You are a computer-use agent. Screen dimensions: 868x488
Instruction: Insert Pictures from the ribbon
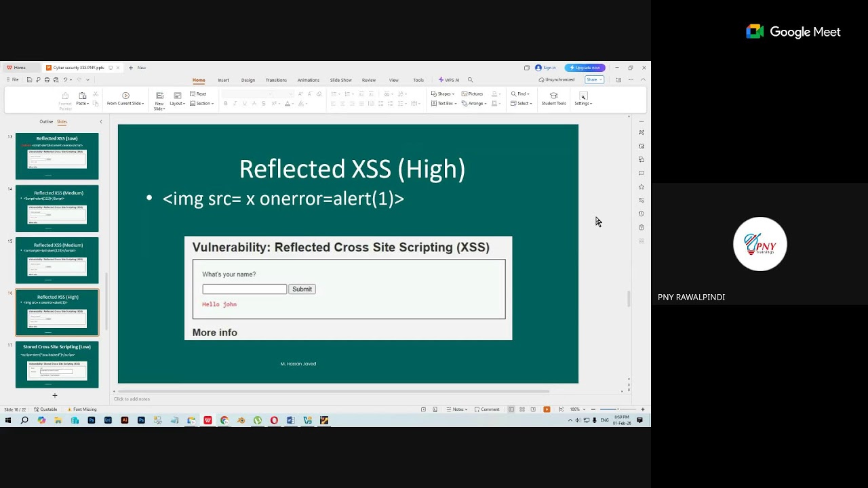pyautogui.click(x=472, y=94)
